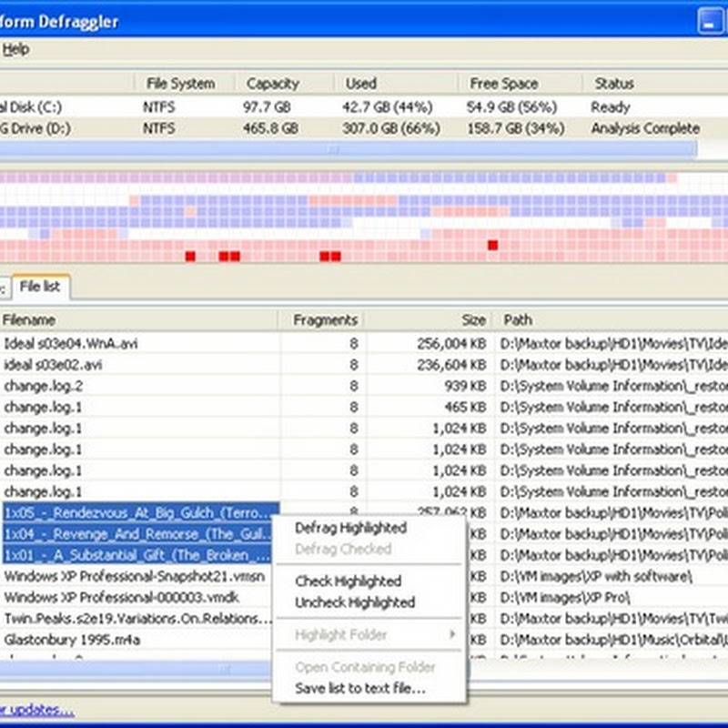Sort drives by Free Space column header
Image resolution: width=728 pixels, height=728 pixels.
click(504, 84)
